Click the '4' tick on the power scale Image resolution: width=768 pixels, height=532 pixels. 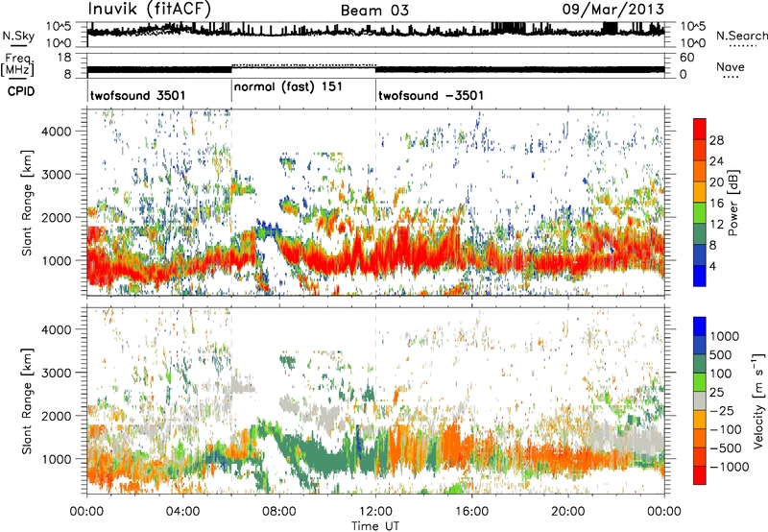tap(712, 266)
